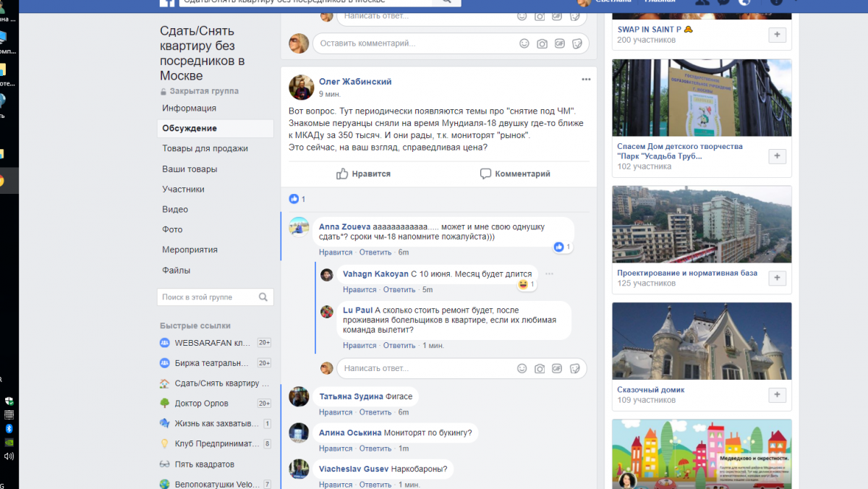Viewport: 868px width, 489px height.
Task: Click Нравится under Татьяна Зудина's comment
Action: click(336, 412)
